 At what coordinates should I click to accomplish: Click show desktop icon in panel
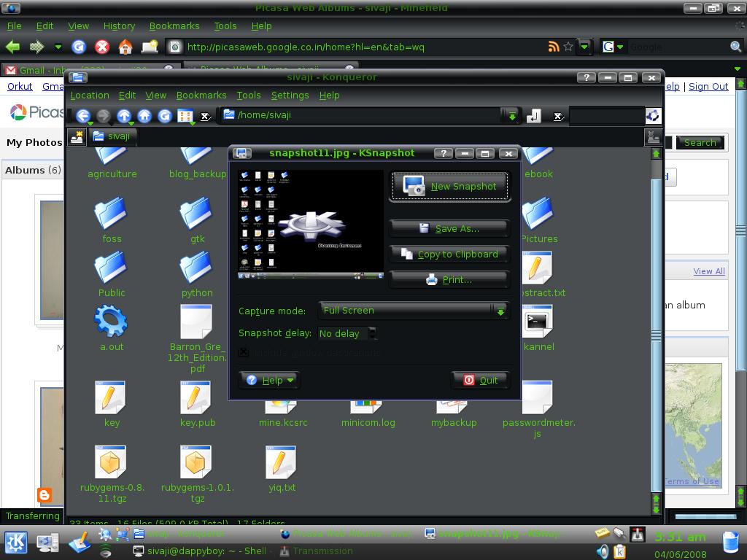(x=47, y=542)
